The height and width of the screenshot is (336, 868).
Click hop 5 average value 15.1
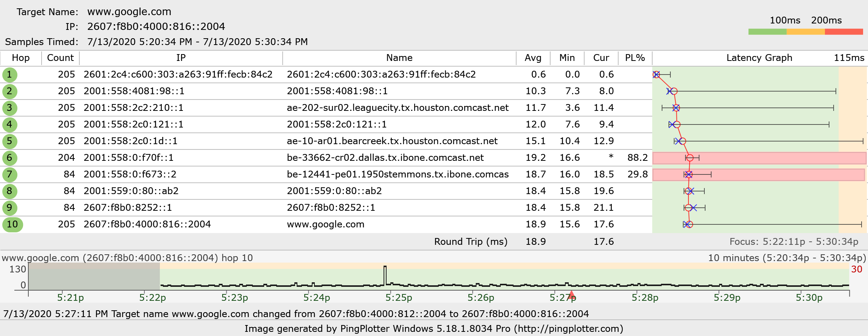pos(535,141)
